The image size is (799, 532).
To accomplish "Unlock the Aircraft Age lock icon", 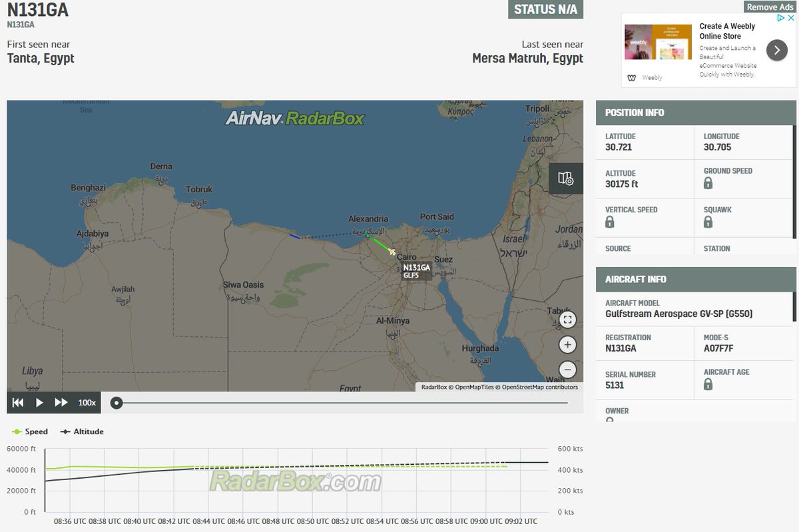I will pyautogui.click(x=708, y=384).
